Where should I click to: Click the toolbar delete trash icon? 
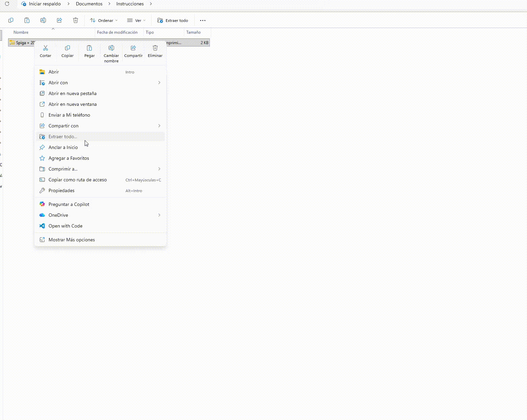click(76, 21)
